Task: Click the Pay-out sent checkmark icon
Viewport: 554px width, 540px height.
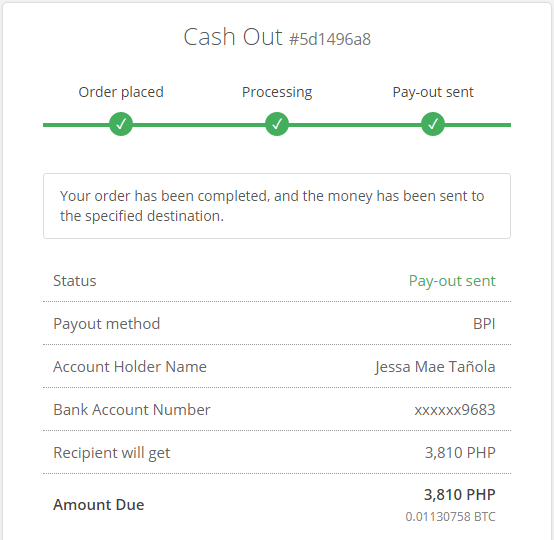Action: (433, 124)
